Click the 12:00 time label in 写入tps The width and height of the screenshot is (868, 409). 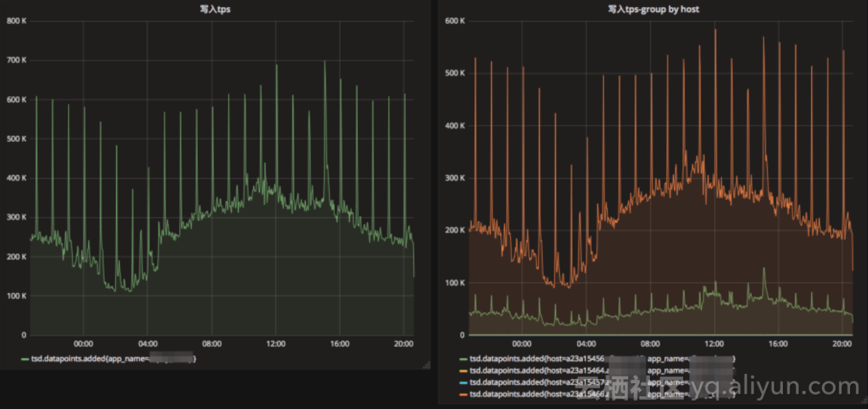pos(275,344)
